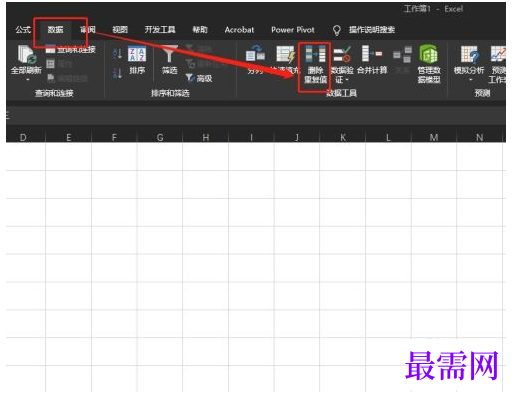
Task: Click What-If Analysis (模拟分析) icon
Action: 469,54
